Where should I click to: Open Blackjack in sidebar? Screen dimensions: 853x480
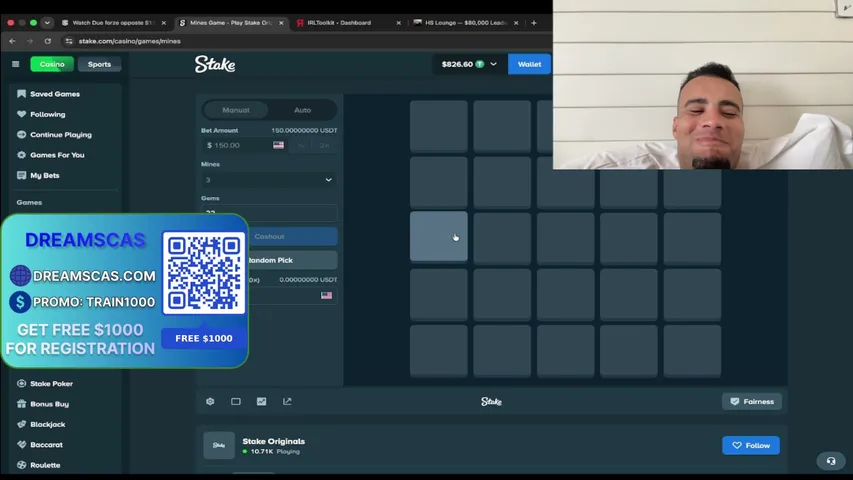click(x=47, y=424)
